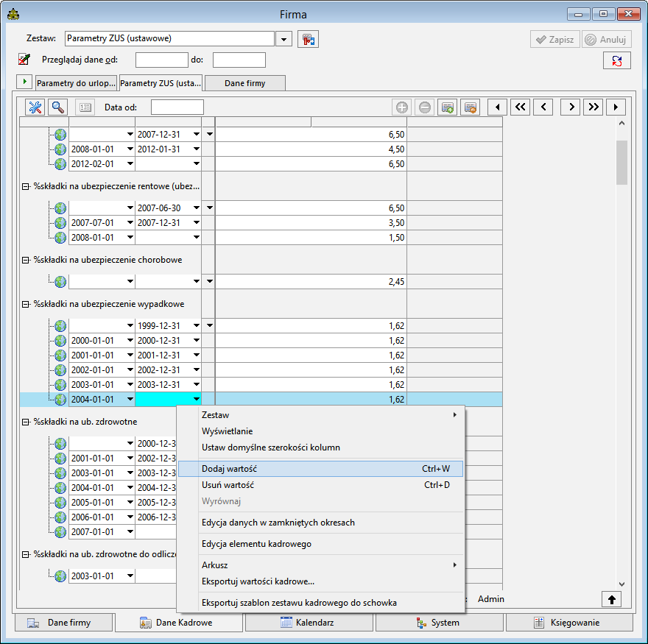Click the edit pencil icon beside Przeglądaj dane

click(x=24, y=60)
